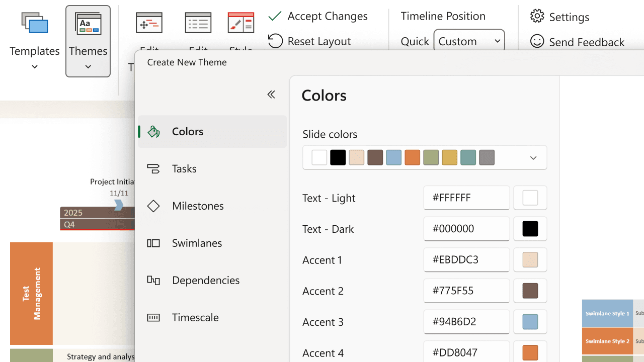Viewport: 644px width, 362px height.
Task: Click the Swimlane Style 2 preview
Action: (x=607, y=341)
